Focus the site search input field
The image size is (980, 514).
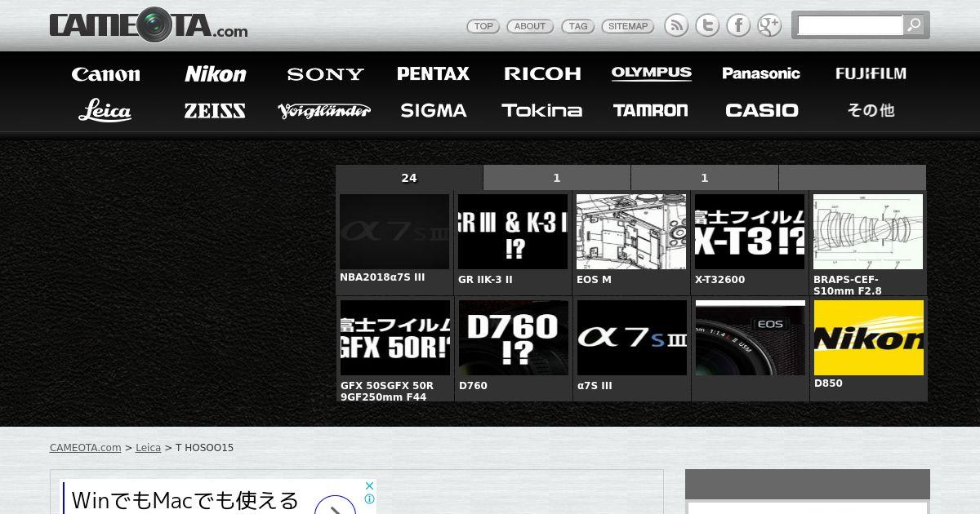point(850,25)
